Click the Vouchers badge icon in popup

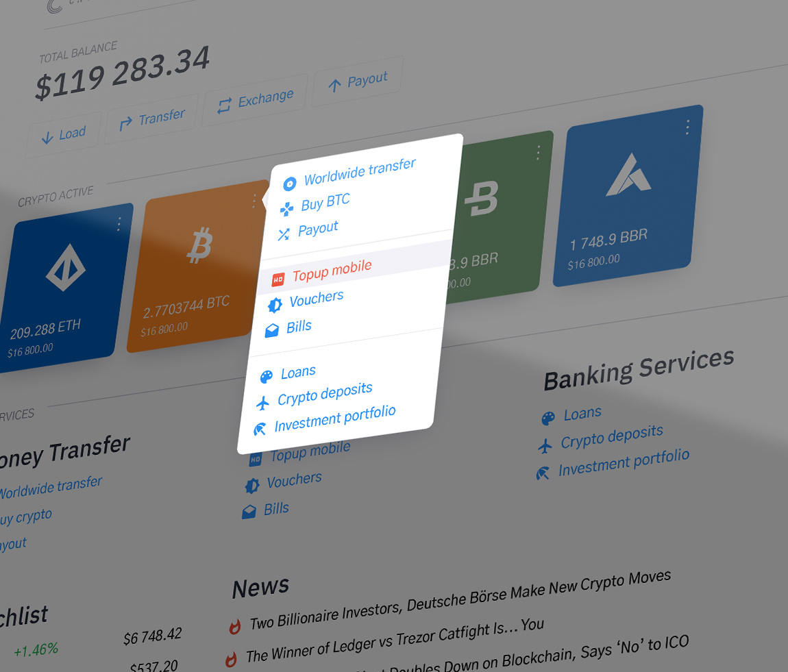pos(275,305)
